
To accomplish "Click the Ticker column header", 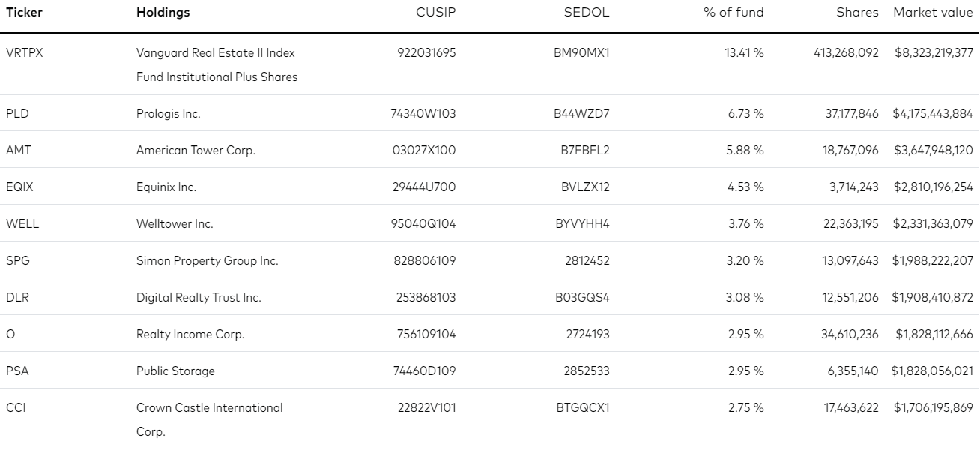I will [x=23, y=13].
